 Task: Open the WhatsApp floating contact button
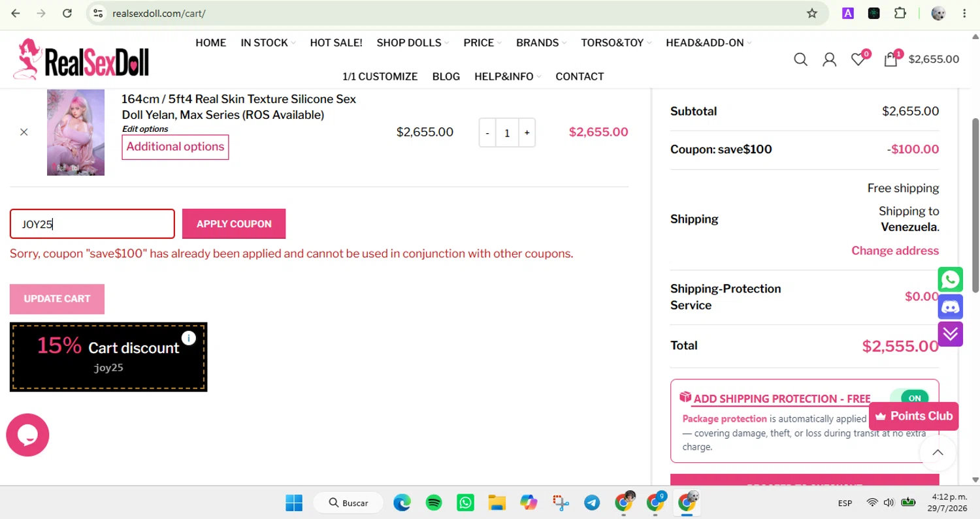[950, 279]
